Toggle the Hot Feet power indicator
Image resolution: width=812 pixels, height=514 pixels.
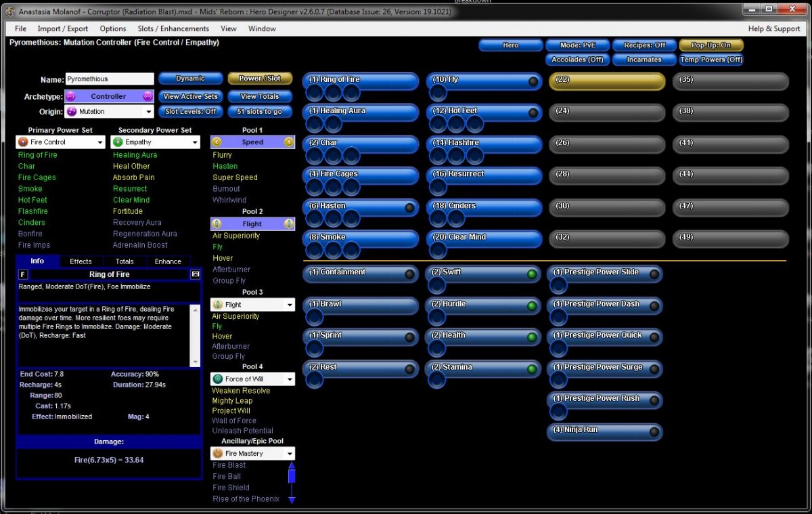[x=533, y=113]
